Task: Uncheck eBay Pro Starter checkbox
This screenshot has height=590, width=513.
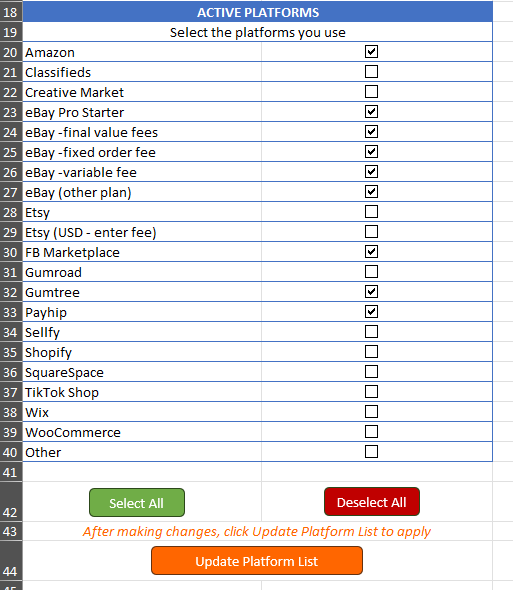Action: pos(371,111)
